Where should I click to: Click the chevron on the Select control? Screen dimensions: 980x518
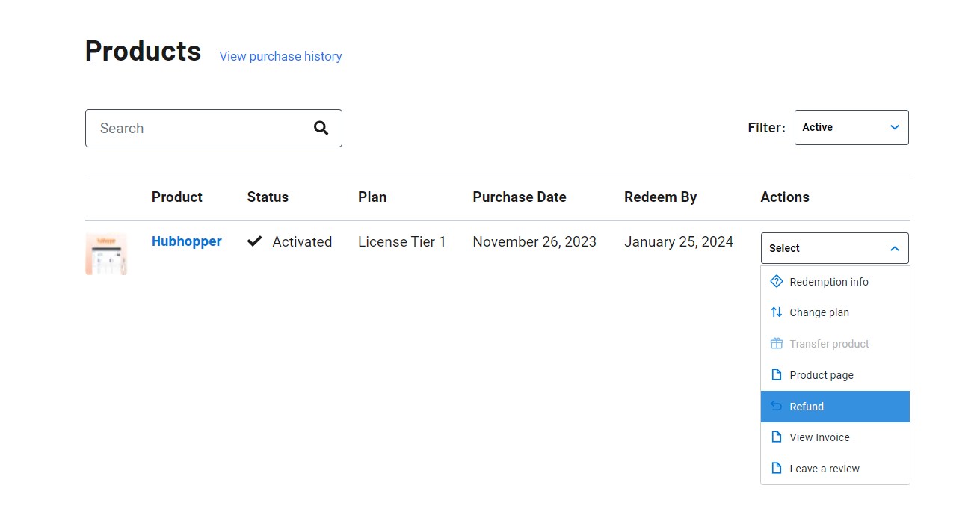coord(895,247)
